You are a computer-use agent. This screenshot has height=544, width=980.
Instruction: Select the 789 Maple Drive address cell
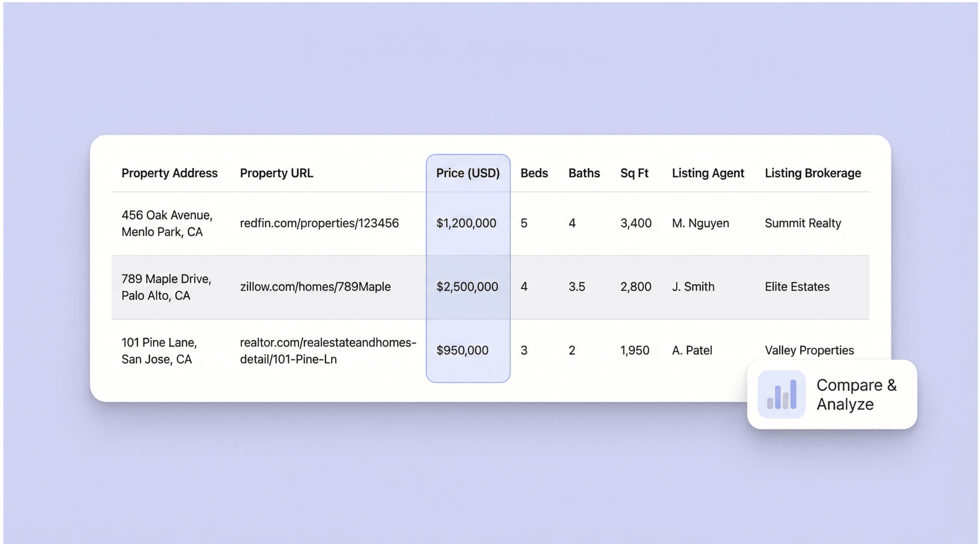point(166,287)
